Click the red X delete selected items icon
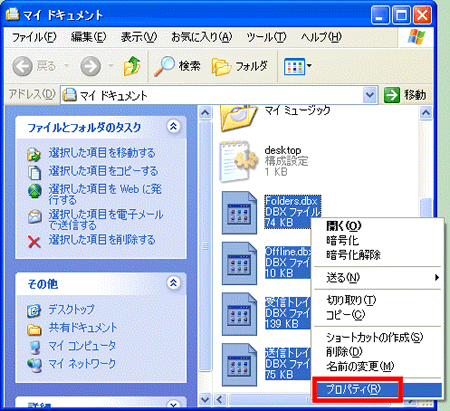 [x=34, y=242]
